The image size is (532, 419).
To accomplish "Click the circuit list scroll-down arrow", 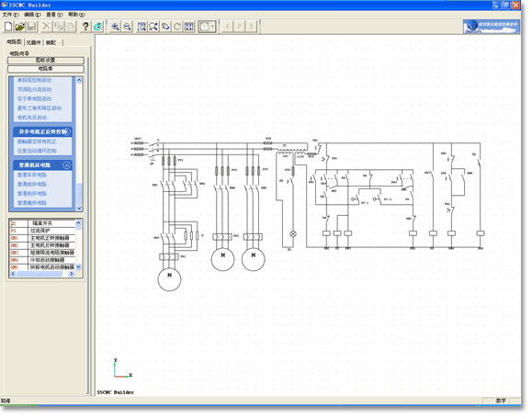I will (x=79, y=208).
